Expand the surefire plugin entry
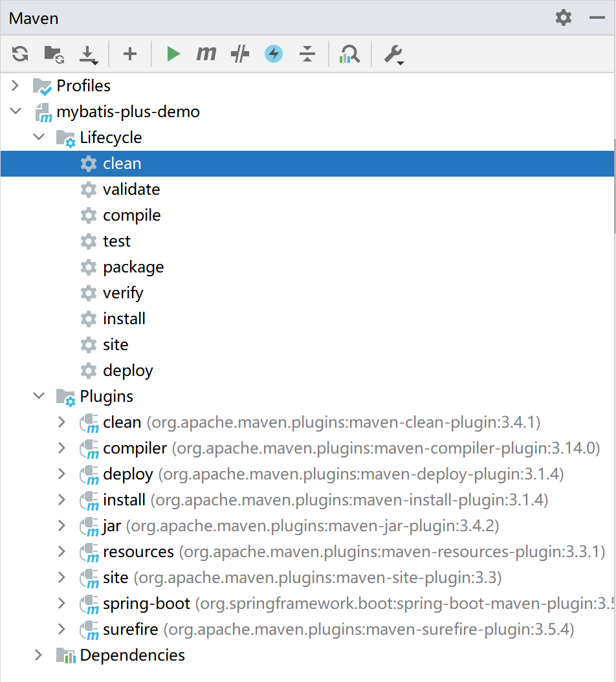 coord(61,629)
